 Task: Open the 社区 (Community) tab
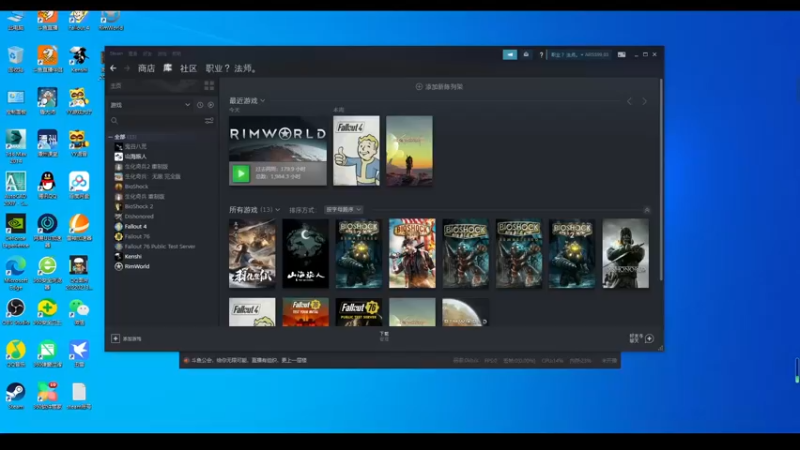tap(188, 68)
